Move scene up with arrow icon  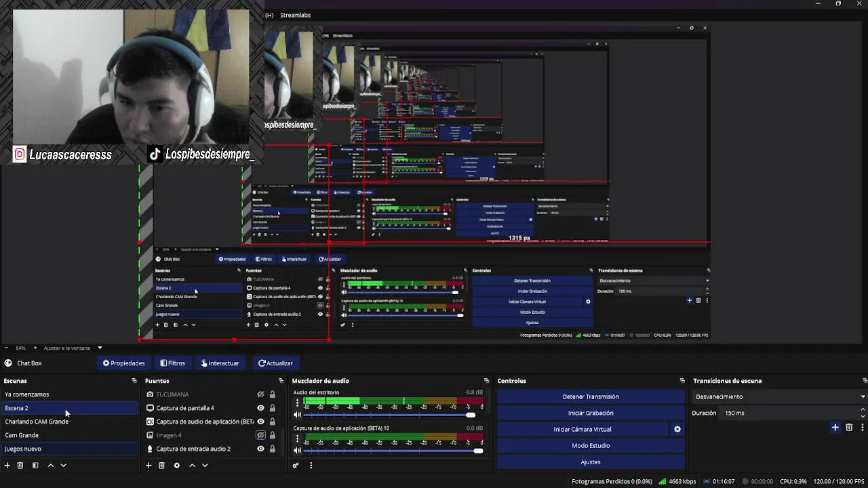50,466
